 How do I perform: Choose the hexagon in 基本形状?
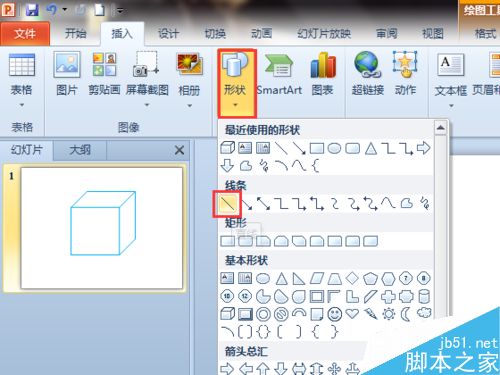(x=388, y=278)
